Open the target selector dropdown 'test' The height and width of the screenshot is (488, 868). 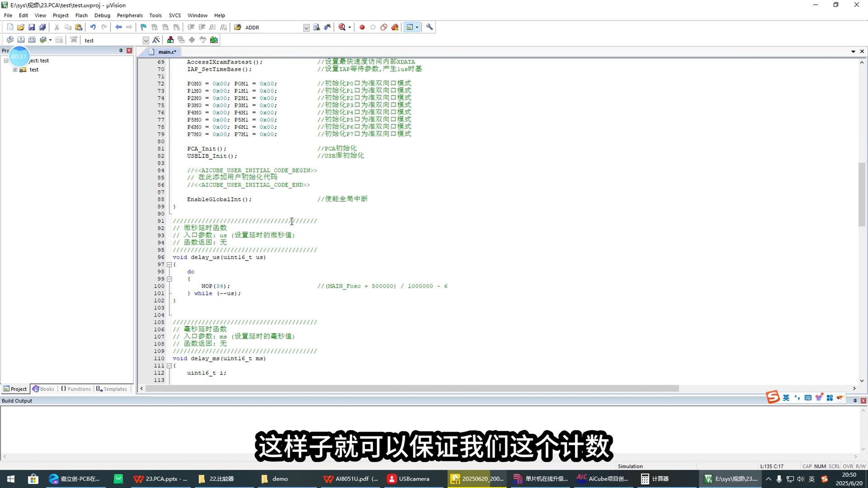coord(146,40)
